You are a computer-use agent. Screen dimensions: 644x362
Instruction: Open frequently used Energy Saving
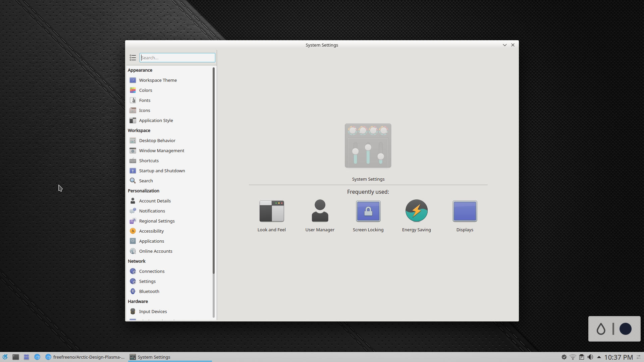416,216
